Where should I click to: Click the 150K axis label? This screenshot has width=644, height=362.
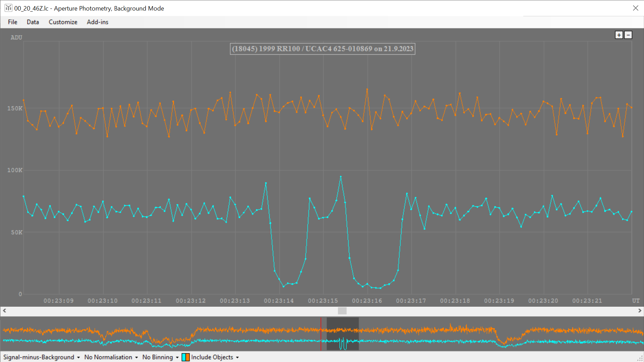click(15, 108)
